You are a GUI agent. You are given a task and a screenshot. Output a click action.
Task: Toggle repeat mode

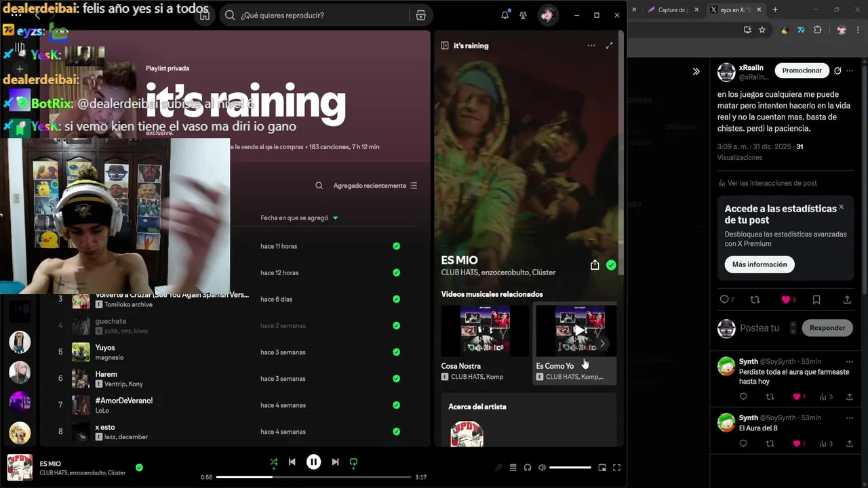coord(353,462)
